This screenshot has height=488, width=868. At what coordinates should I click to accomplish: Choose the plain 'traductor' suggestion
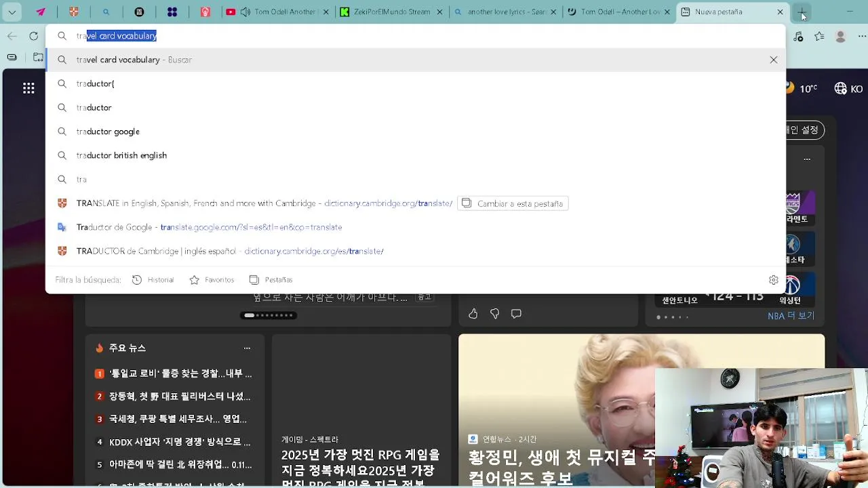(415, 108)
